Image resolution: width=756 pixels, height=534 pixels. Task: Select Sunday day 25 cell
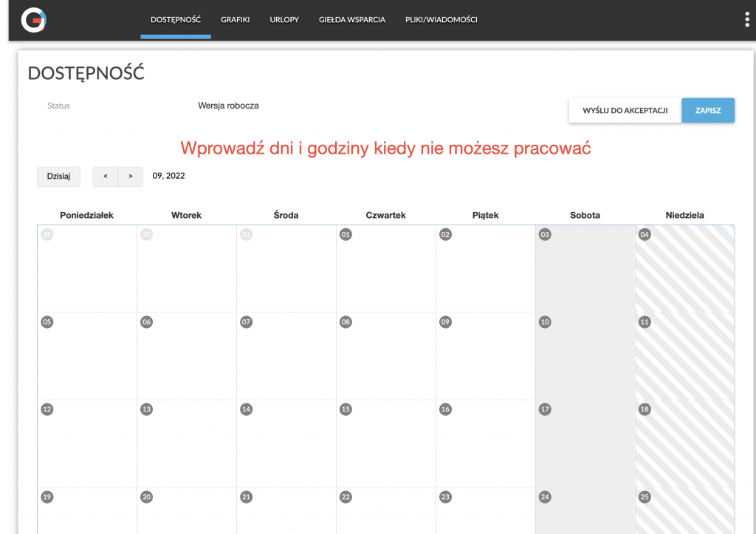coord(684,511)
